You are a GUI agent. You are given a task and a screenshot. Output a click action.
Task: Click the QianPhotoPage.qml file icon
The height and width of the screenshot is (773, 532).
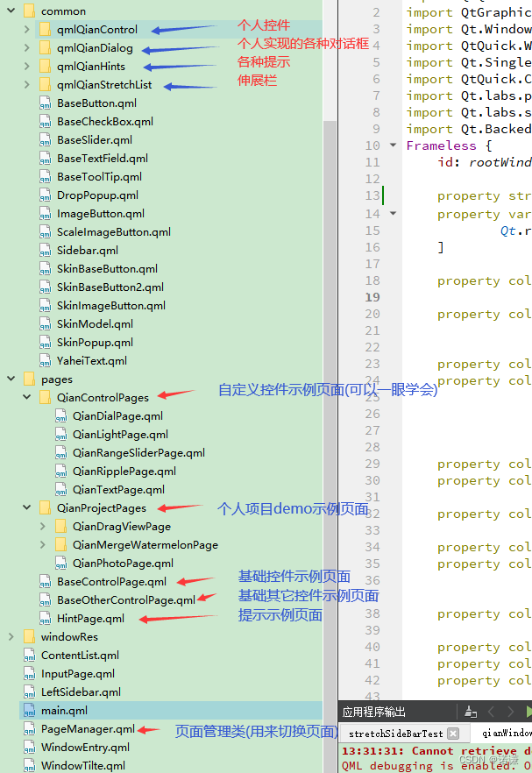click(x=61, y=563)
